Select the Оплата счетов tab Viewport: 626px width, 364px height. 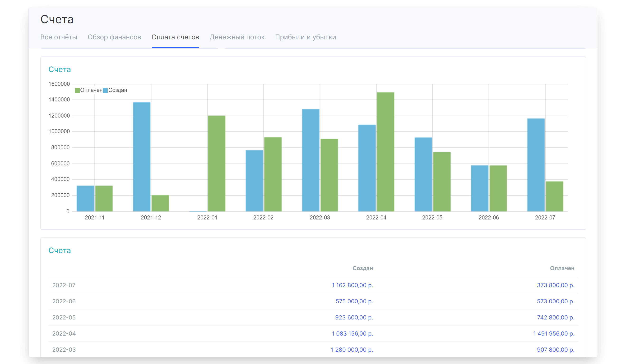point(175,37)
